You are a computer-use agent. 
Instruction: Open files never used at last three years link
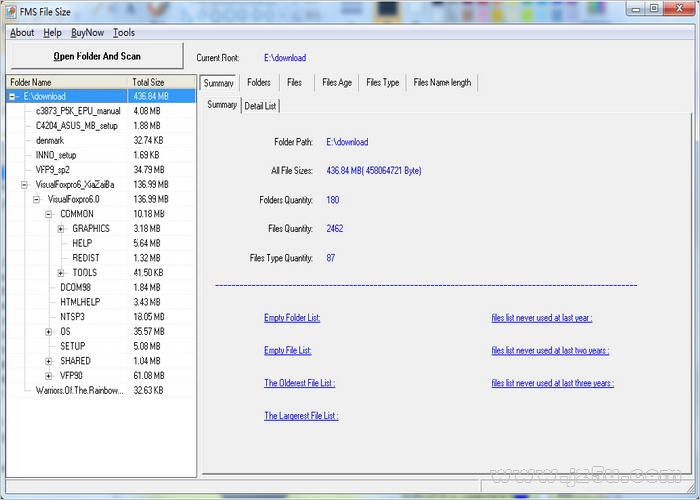click(553, 383)
